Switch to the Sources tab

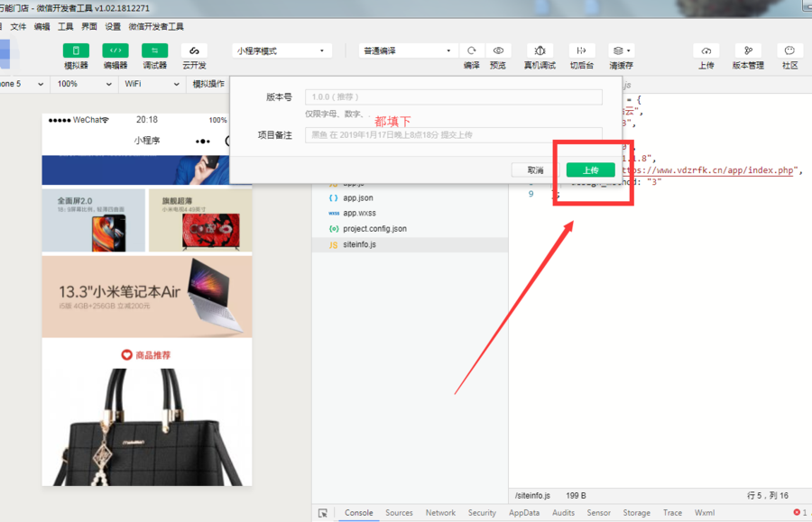(400, 513)
